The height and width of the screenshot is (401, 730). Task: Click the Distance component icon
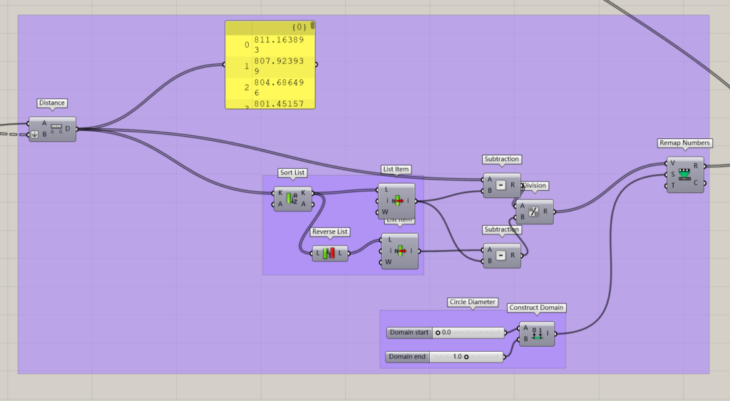[55, 128]
